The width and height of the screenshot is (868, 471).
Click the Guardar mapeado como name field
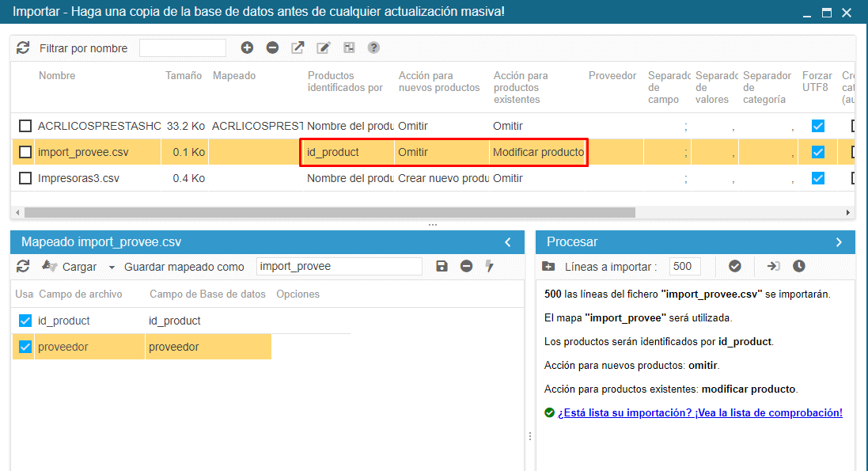click(x=339, y=267)
